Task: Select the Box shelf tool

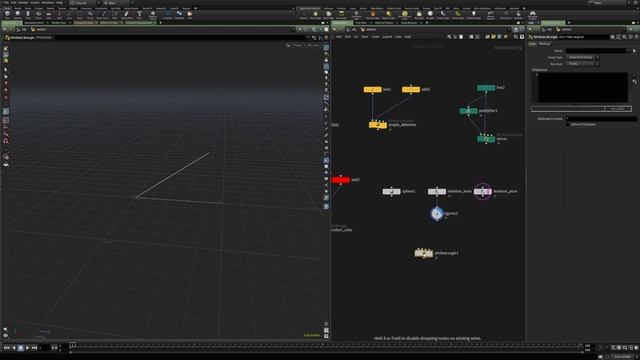Action: [7, 15]
